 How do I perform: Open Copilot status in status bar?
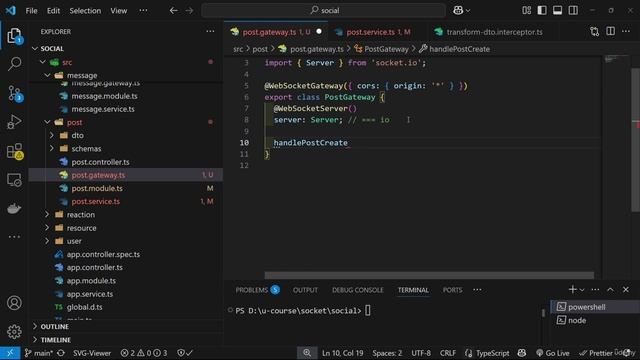[522, 353]
